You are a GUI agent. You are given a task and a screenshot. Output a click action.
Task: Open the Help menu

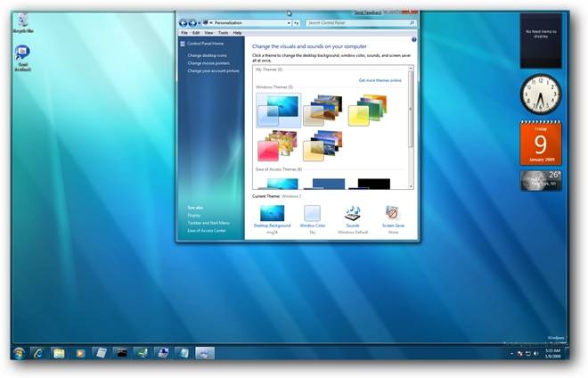[237, 33]
